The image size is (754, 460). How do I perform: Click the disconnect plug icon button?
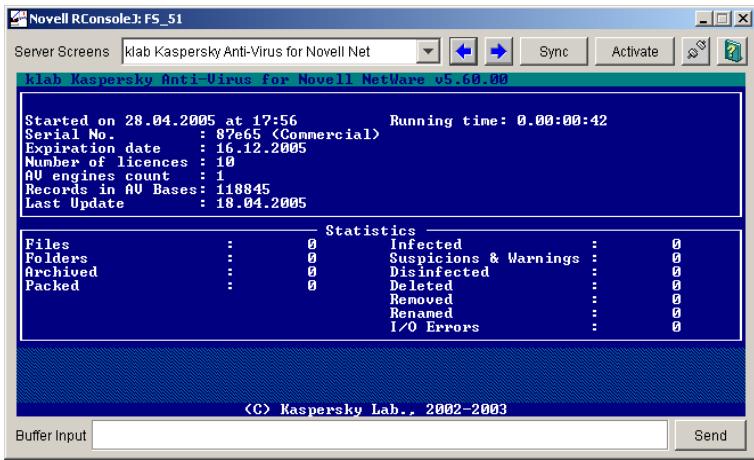(x=695, y=51)
